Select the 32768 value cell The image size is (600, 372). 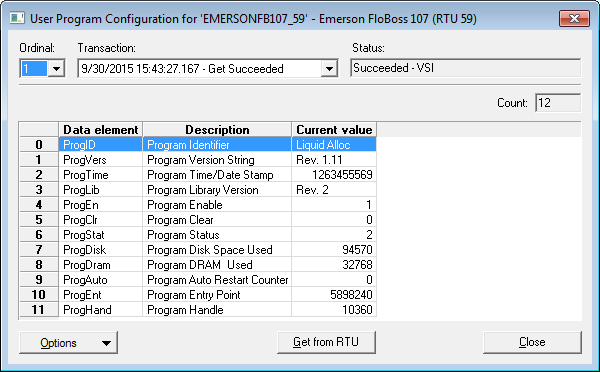click(x=334, y=265)
